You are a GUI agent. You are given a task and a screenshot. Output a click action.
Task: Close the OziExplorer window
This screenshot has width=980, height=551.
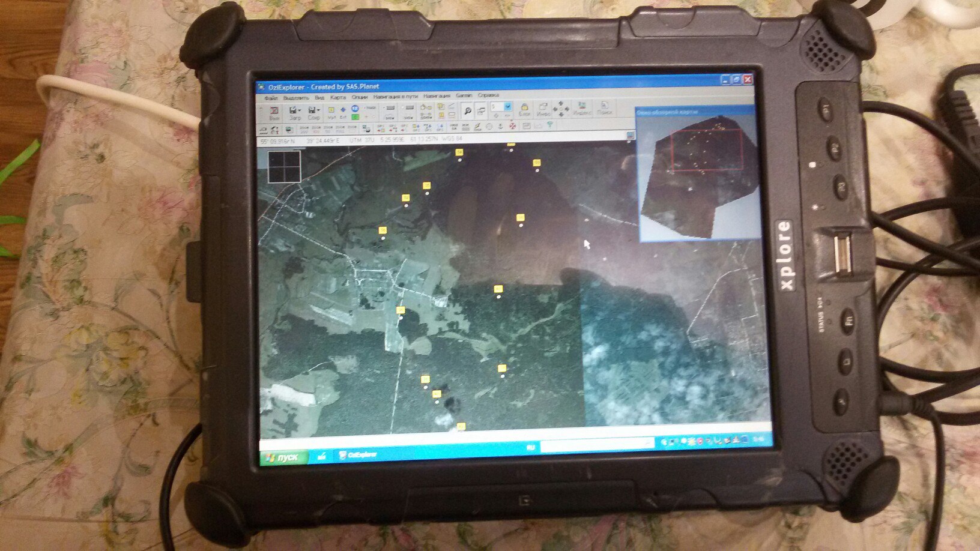[748, 79]
